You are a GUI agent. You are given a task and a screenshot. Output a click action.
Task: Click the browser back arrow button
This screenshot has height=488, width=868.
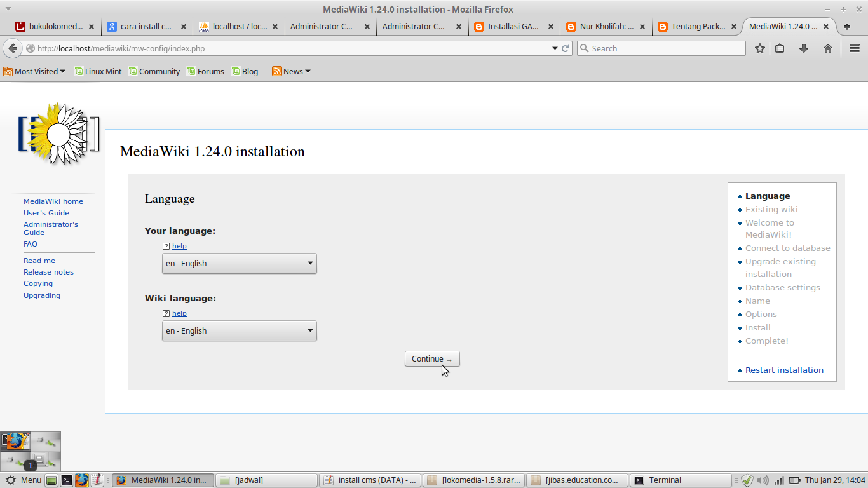pos(13,48)
